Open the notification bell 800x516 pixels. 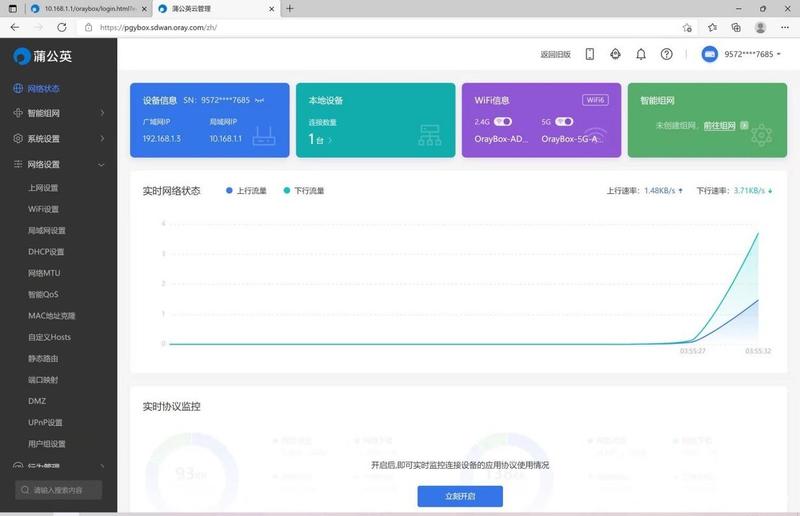point(641,54)
